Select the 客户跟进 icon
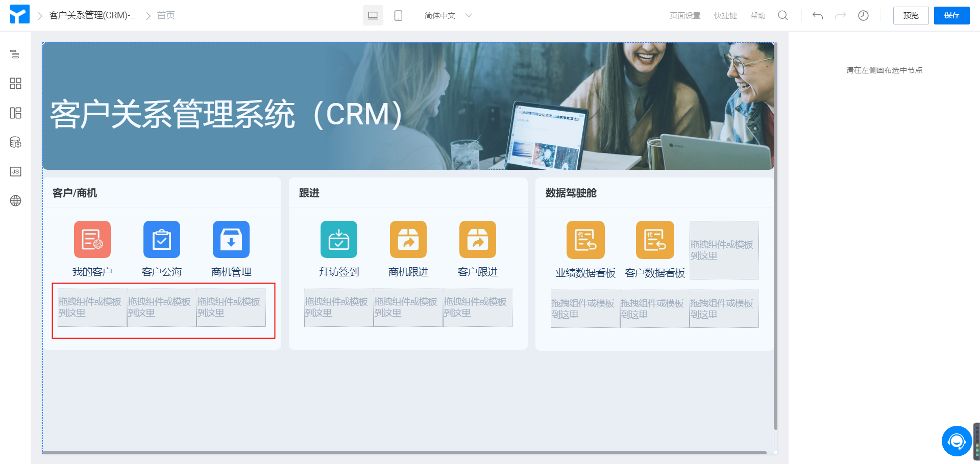Image resolution: width=980 pixels, height=464 pixels. (x=478, y=239)
